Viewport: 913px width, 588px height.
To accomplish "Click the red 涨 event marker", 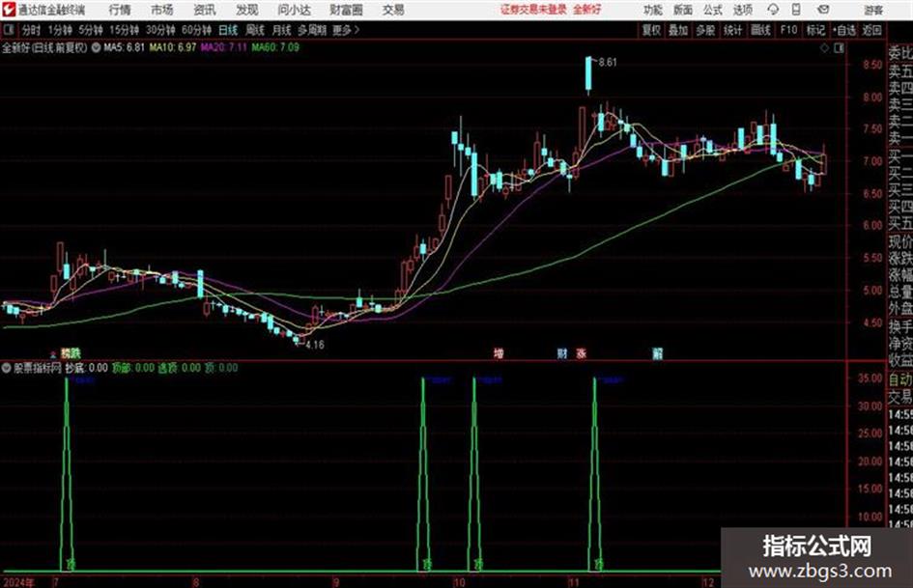I will pyautogui.click(x=582, y=352).
